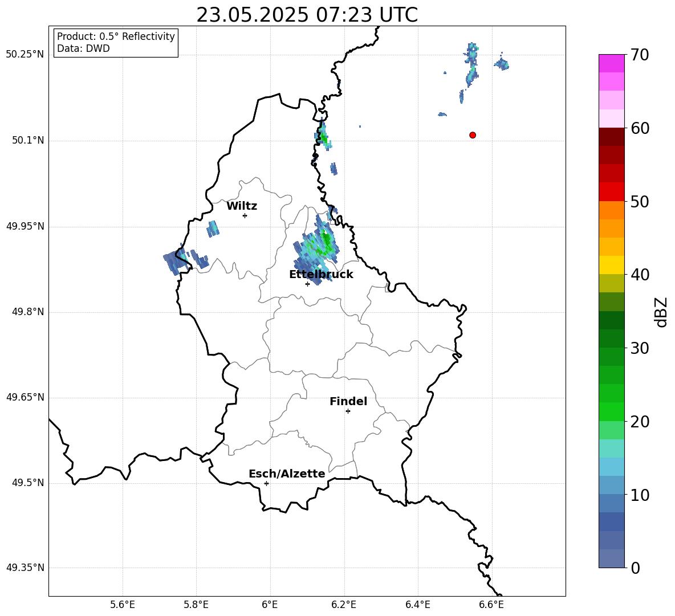Image resolution: width=675 pixels, height=616 pixels.
Task: Click the 5.6°E longitude label
Action: [123, 605]
